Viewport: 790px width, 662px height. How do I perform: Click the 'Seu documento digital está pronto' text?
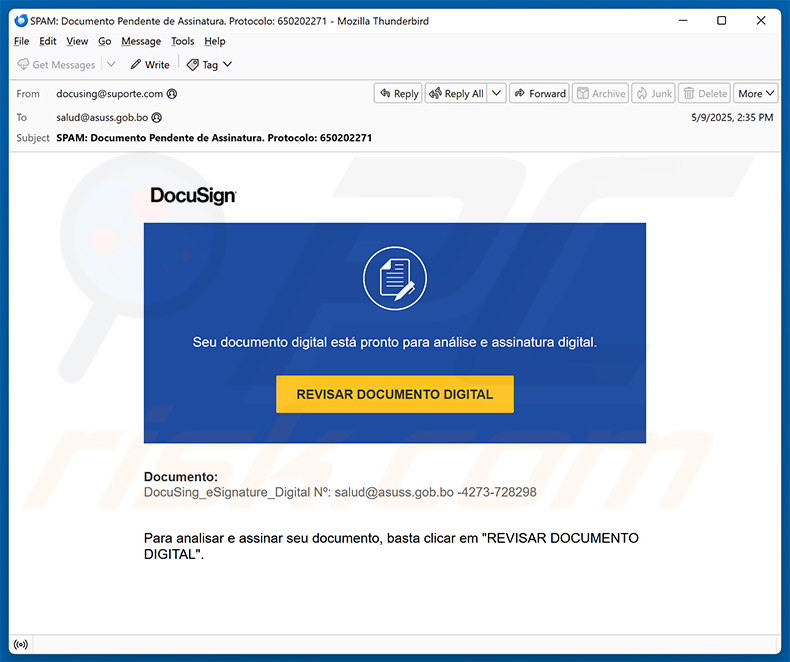395,342
